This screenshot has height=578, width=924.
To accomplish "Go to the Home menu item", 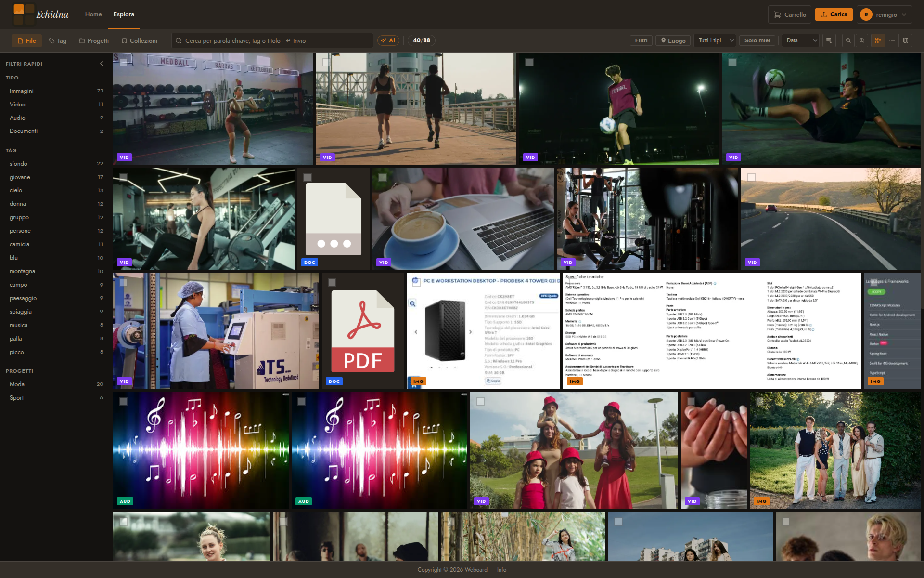I will tap(93, 14).
